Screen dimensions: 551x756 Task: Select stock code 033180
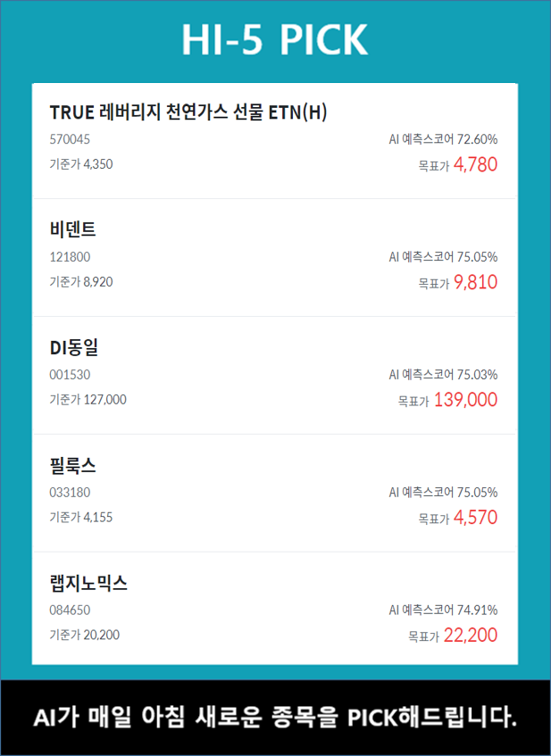[x=70, y=493]
